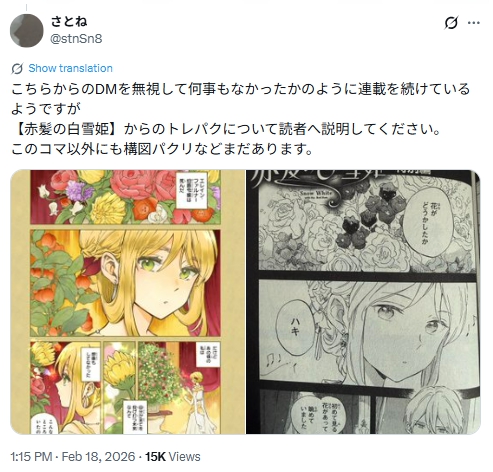Click the display name さとね

pyautogui.click(x=69, y=21)
